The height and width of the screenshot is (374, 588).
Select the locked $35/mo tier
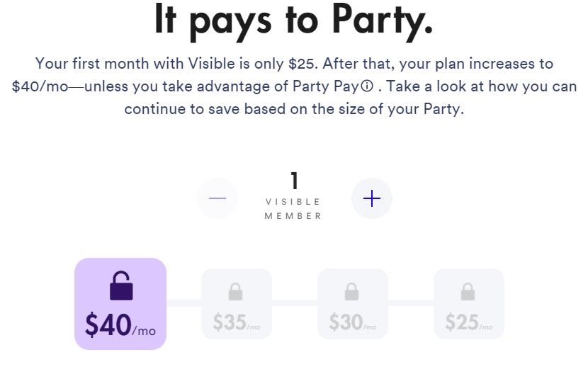pyautogui.click(x=237, y=304)
